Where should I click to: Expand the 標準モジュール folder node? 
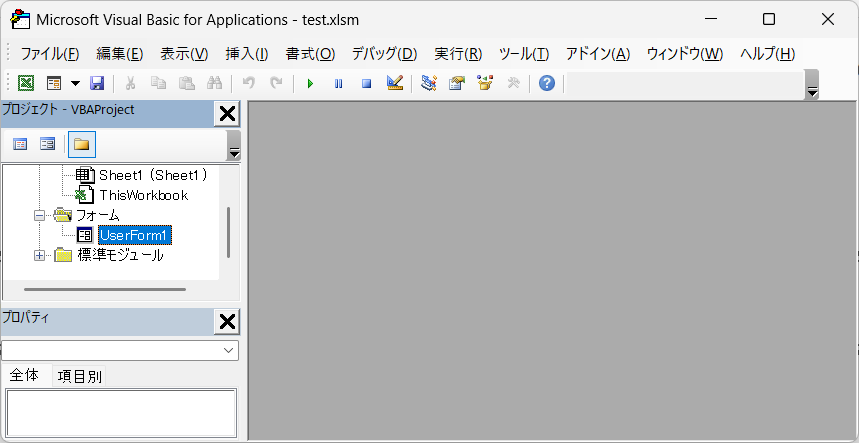pyautogui.click(x=39, y=255)
